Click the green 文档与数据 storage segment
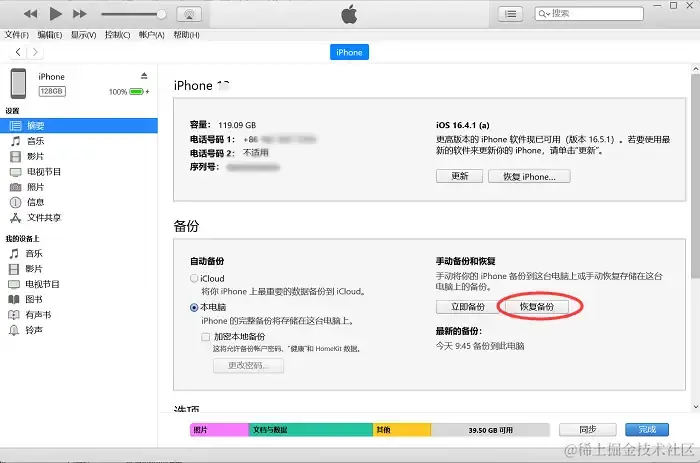 (311, 430)
